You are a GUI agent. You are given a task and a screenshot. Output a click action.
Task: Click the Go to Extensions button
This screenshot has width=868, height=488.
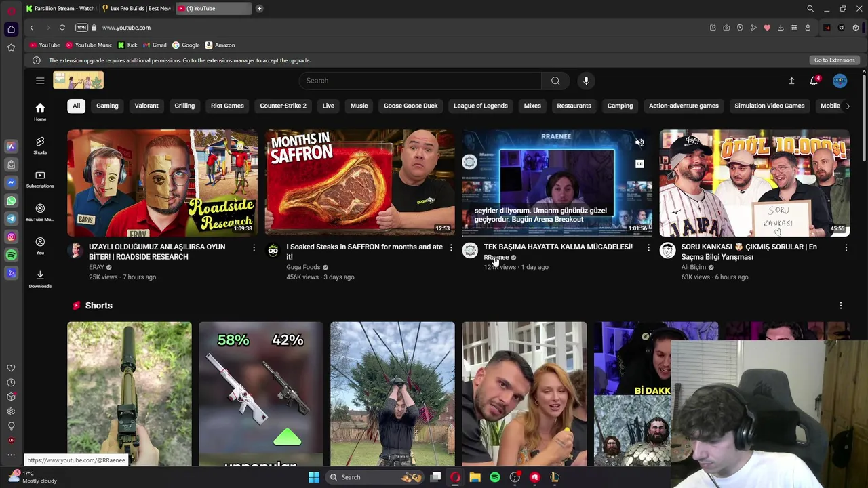pyautogui.click(x=834, y=60)
